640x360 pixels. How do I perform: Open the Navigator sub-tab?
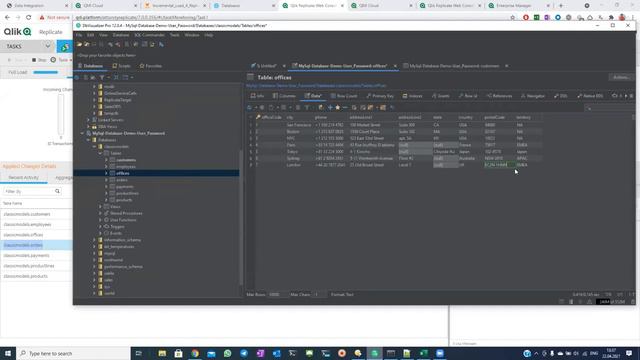(533, 96)
